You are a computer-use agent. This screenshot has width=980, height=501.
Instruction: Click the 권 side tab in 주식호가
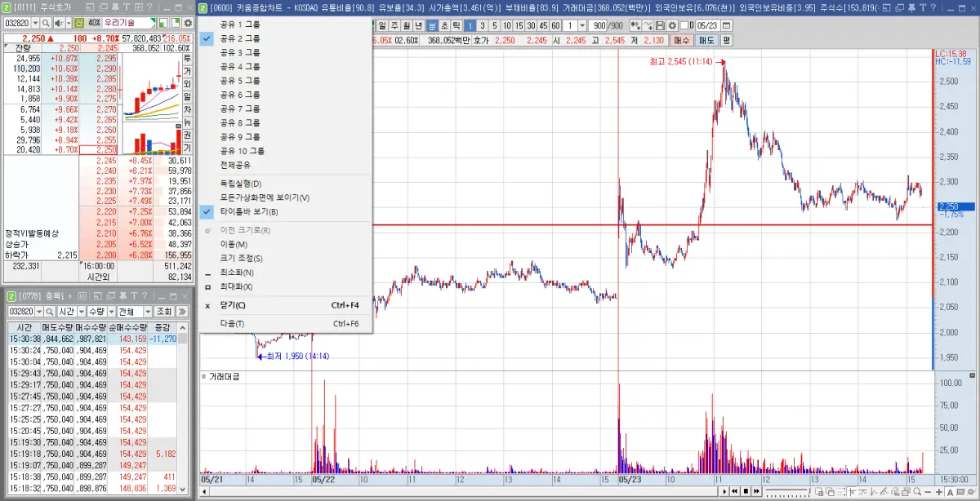click(x=187, y=135)
